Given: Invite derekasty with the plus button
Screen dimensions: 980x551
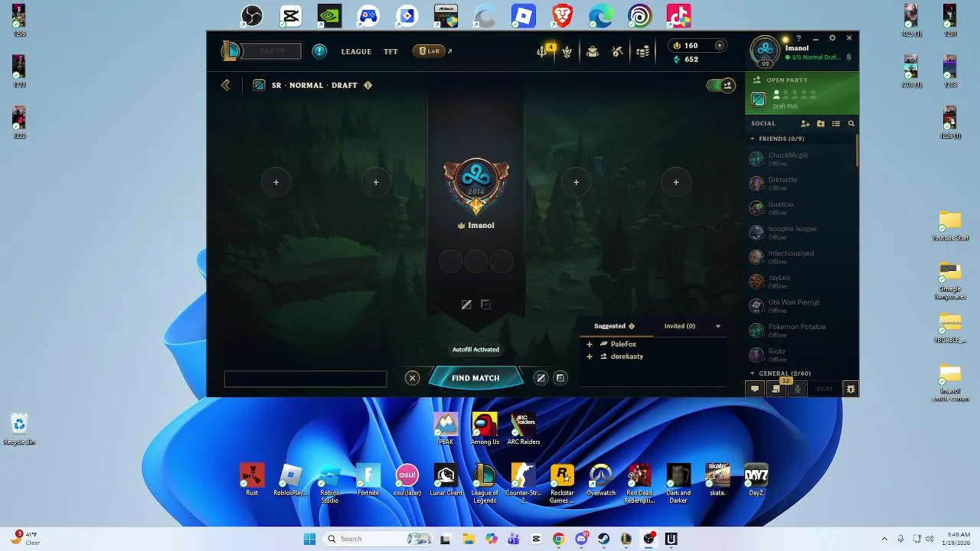Looking at the screenshot, I should coord(590,357).
